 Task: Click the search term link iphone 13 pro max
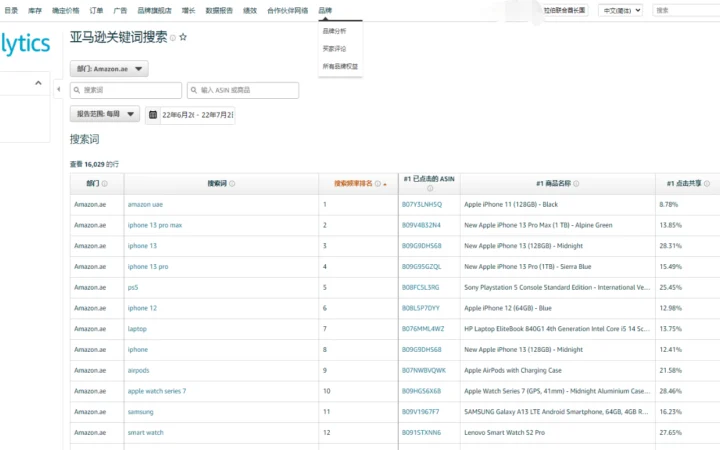pyautogui.click(x=155, y=225)
